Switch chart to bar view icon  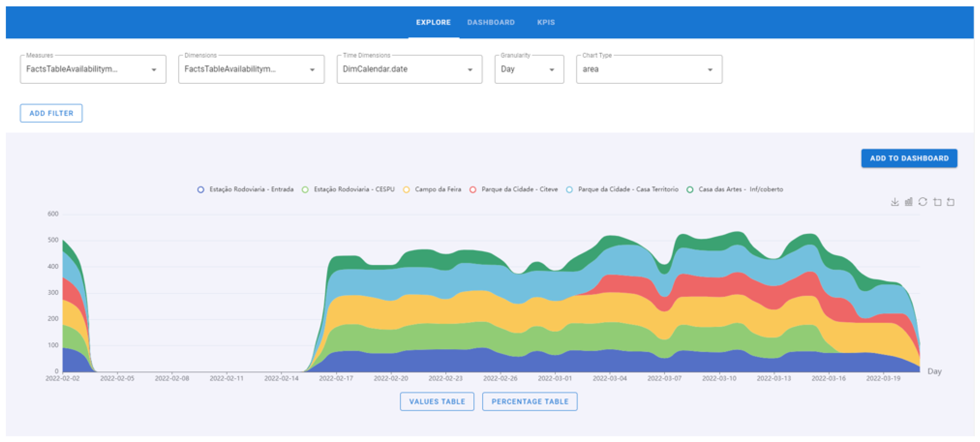[909, 202]
